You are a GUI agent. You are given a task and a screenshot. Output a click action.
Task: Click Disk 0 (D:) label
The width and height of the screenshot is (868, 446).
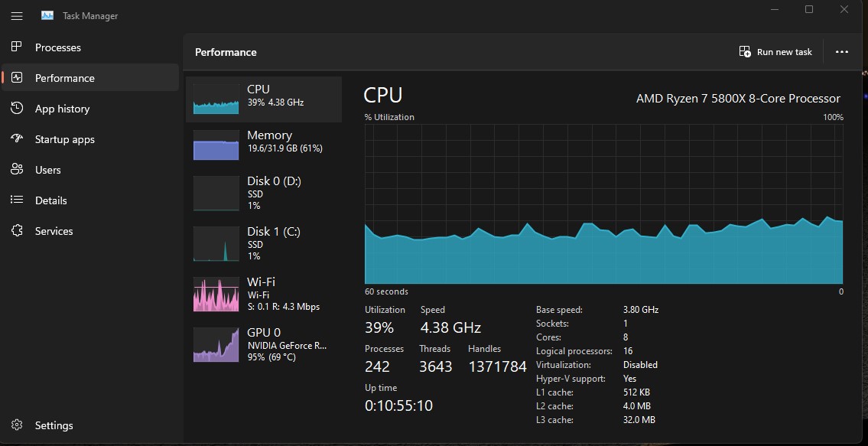274,181
